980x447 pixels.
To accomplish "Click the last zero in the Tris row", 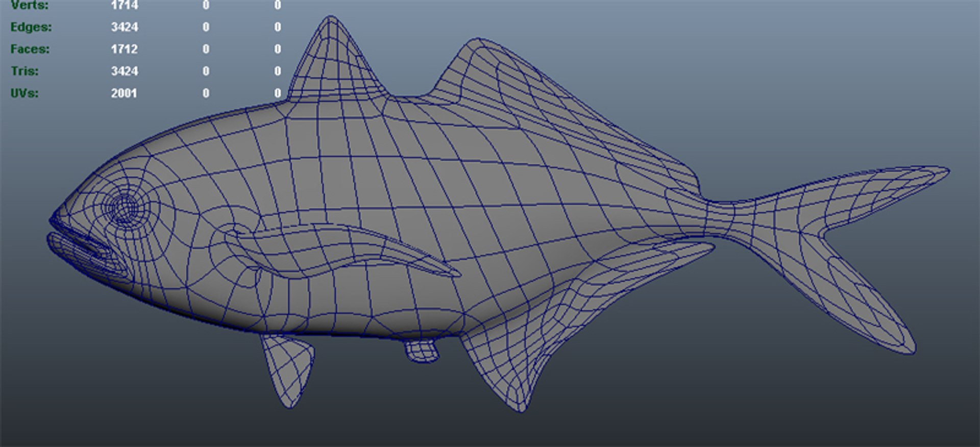I will [x=278, y=71].
